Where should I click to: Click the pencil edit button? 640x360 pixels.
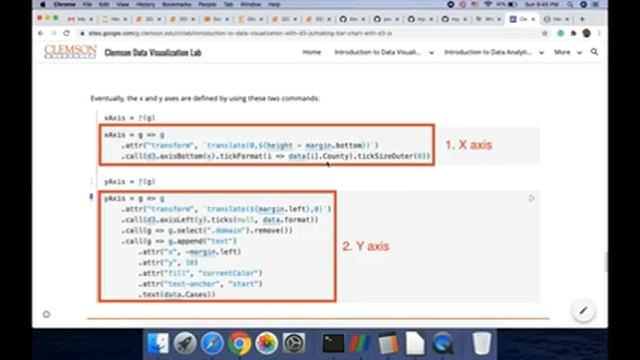pyautogui.click(x=583, y=311)
